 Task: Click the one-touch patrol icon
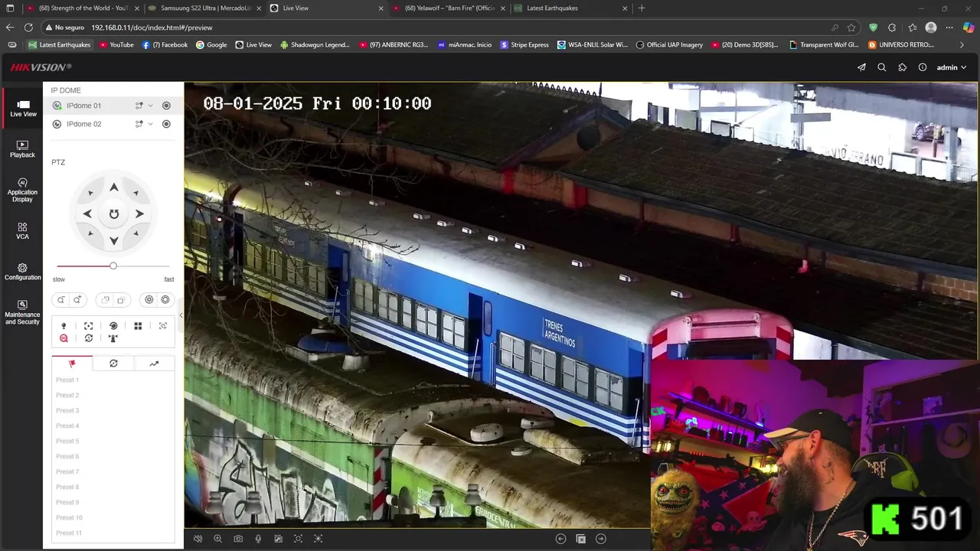click(89, 338)
